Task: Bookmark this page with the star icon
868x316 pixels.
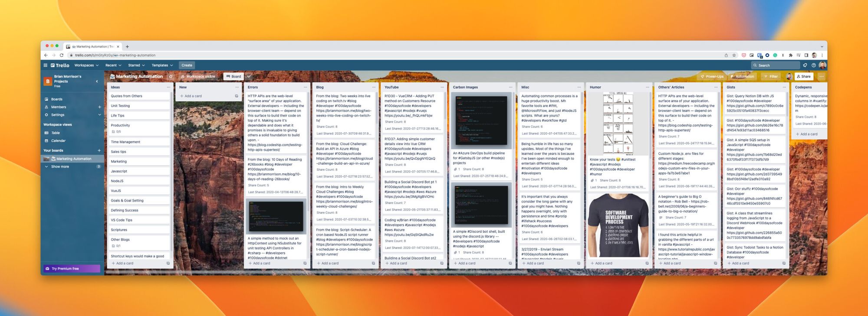Action: point(734,55)
